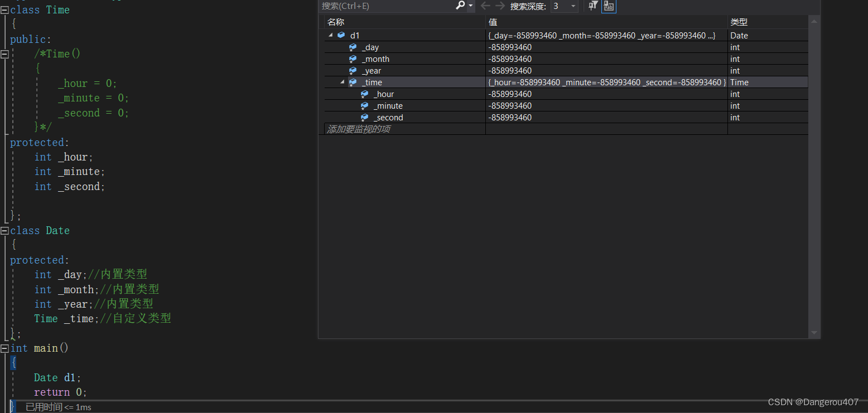Click the Time type cell of _time
The height and width of the screenshot is (413, 868).
tap(768, 82)
